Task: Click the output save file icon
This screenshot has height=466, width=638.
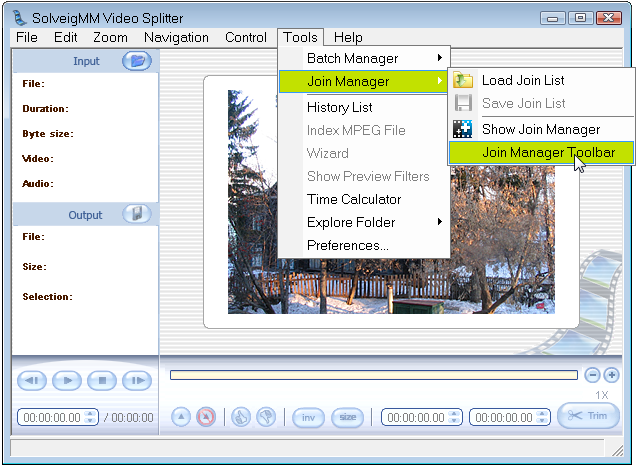Action: coord(136,214)
